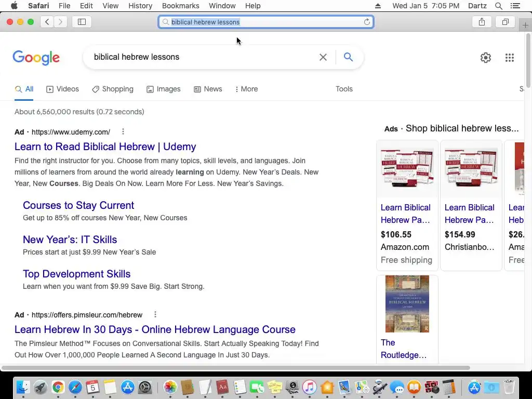
Task: Open Calculator from the dock
Action: [448, 387]
